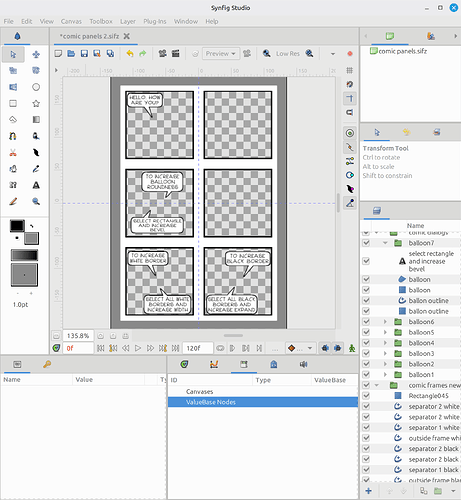Expand the balloon4 layer group
The height and width of the screenshot is (500, 461).
coord(385,343)
